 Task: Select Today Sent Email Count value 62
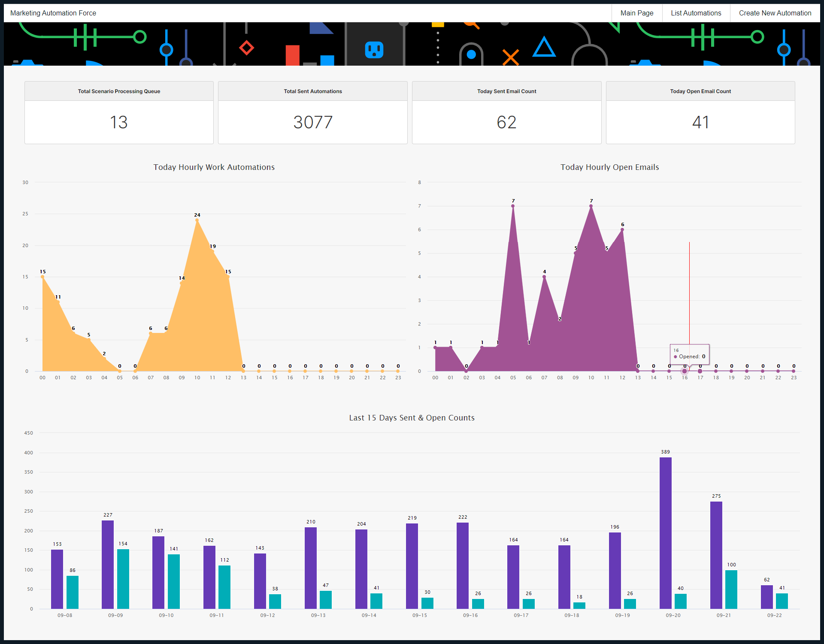pyautogui.click(x=506, y=122)
